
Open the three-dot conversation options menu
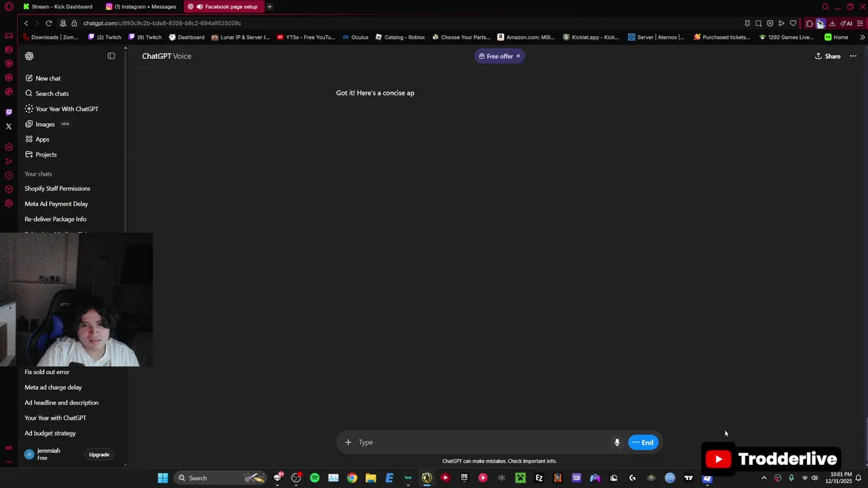coord(853,56)
